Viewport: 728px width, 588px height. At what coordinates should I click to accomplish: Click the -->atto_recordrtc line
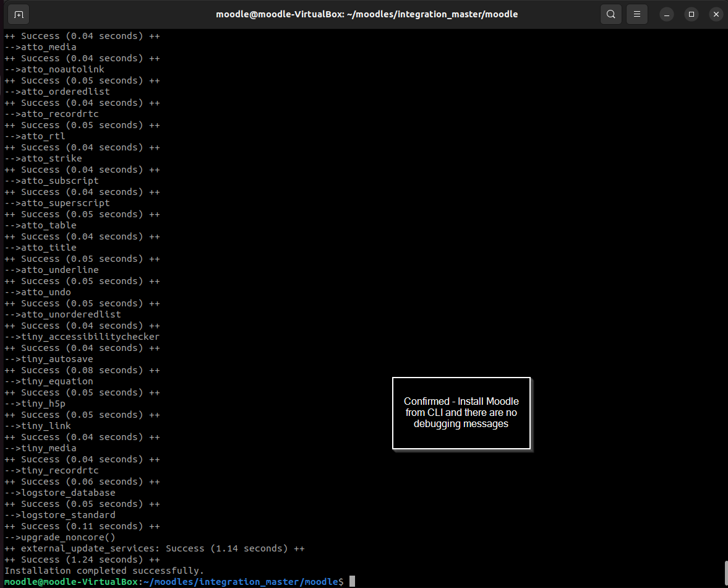(x=51, y=114)
